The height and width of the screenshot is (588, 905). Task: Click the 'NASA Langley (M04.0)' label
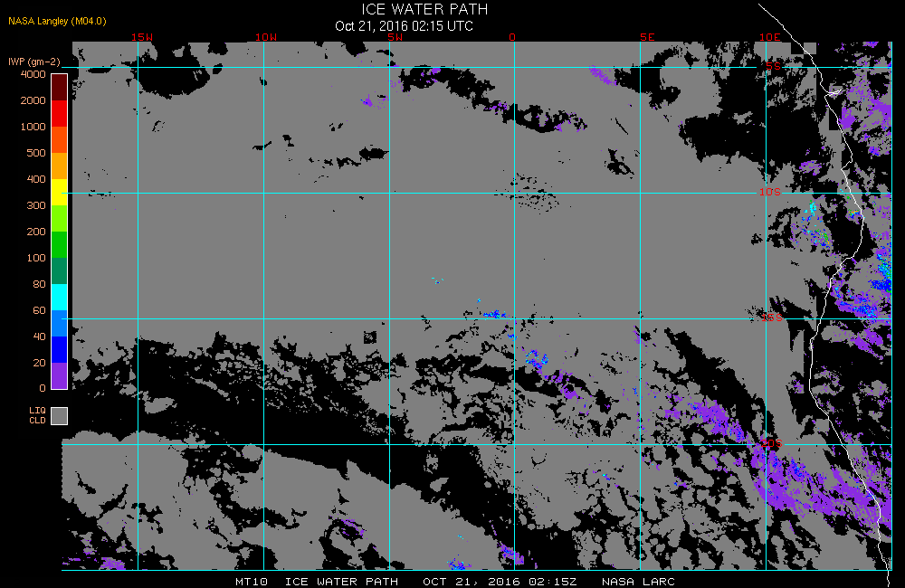click(x=57, y=22)
